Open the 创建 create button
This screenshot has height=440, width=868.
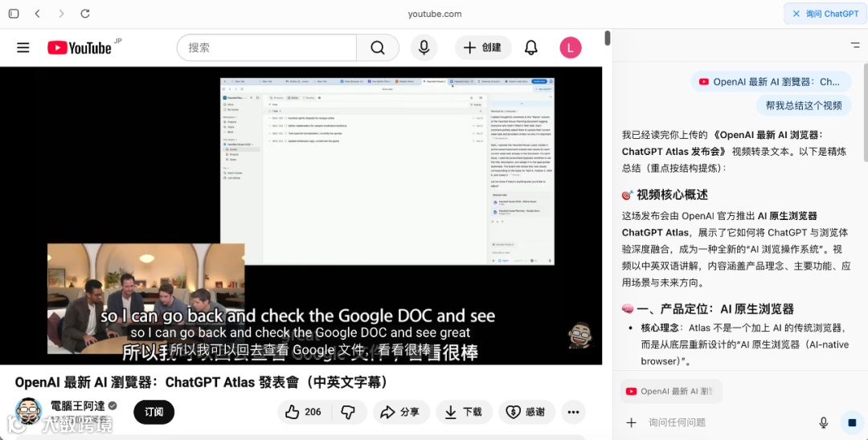coord(483,47)
